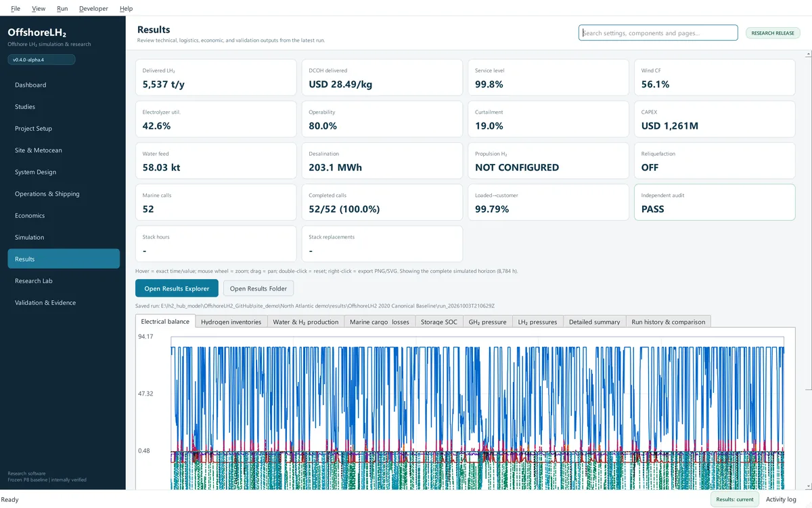Viewport: 812px width, 508px height.
Task: Go to Dashboard in sidebar
Action: coord(64,85)
